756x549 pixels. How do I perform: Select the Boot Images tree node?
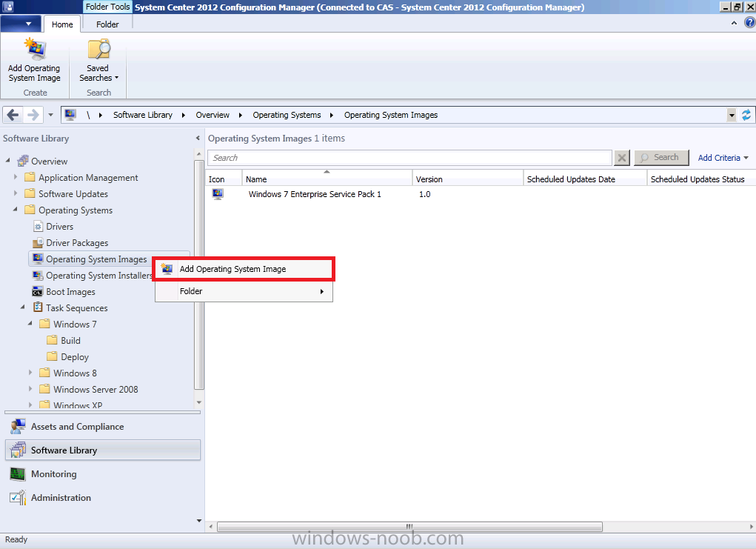(x=70, y=292)
